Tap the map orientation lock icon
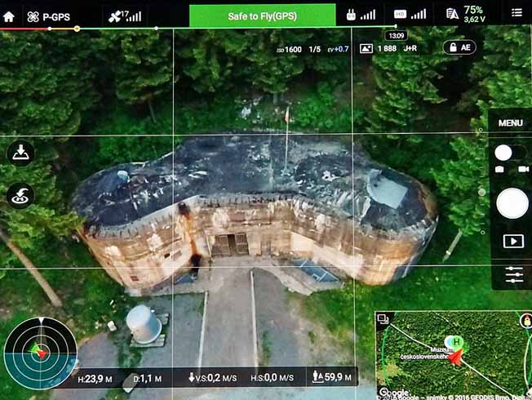This screenshot has width=532, height=400. point(526,320)
